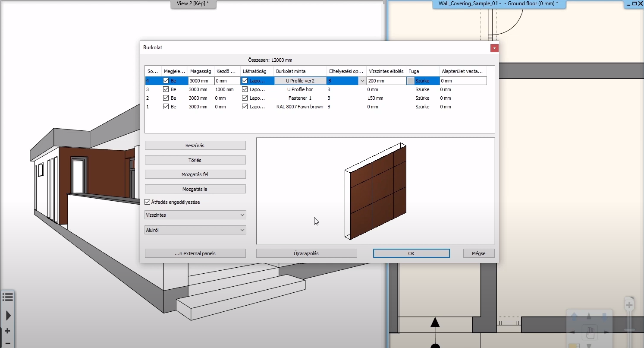Open the list menu icon in the 3D view
This screenshot has height=348, width=644.
tap(7, 297)
